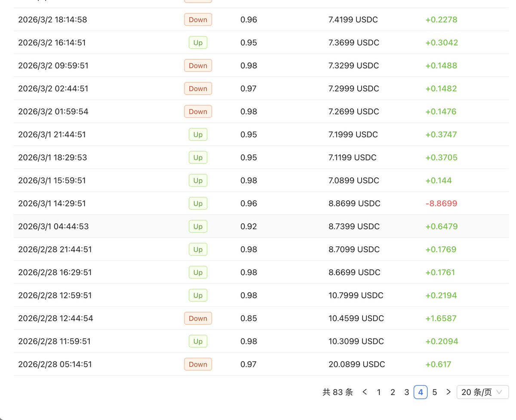Click amount 7.0899 USDC

click(354, 181)
